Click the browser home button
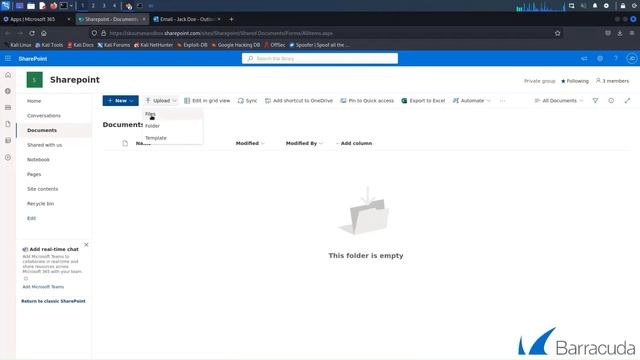This screenshot has height=360, width=640. tap(44, 33)
